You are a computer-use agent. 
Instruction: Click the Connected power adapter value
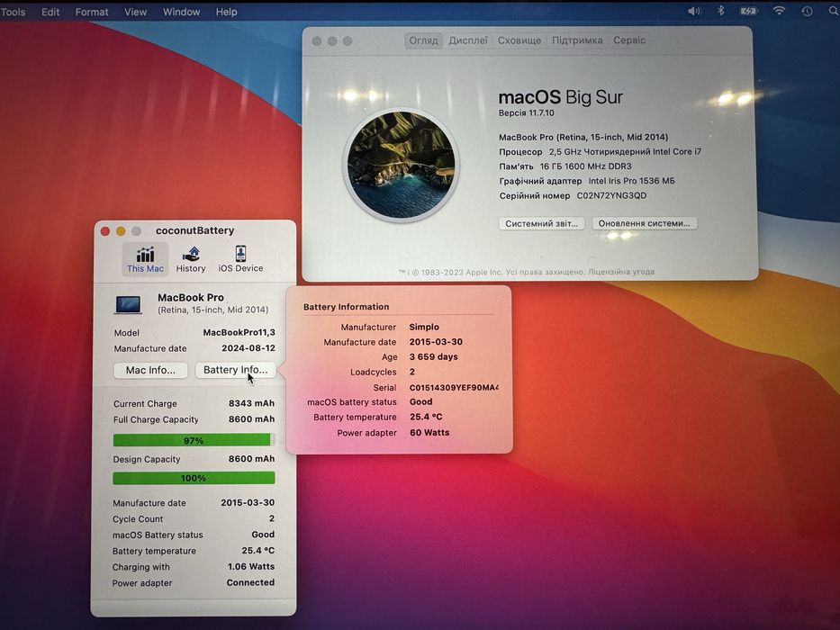(x=250, y=582)
